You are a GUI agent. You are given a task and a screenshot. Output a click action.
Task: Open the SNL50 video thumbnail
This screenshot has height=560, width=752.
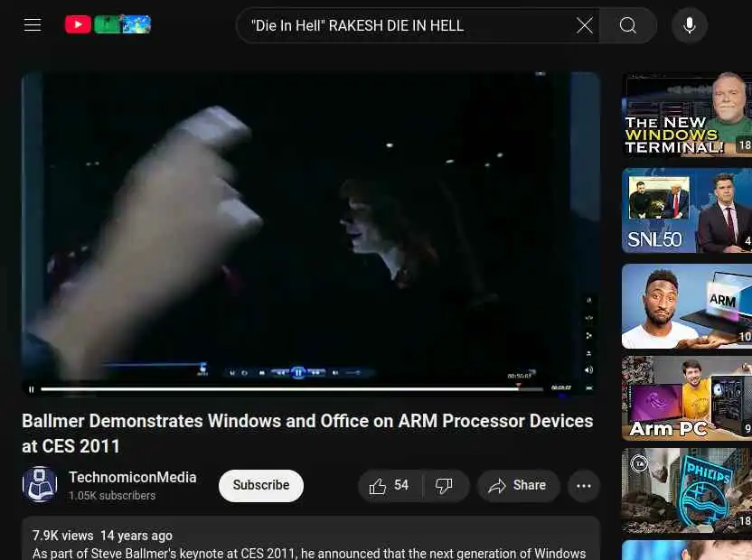point(687,210)
